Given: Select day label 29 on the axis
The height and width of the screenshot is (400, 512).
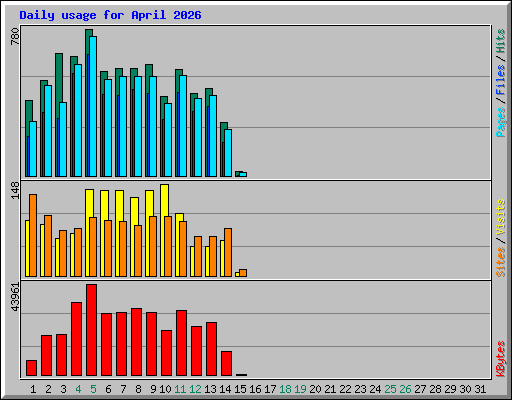Looking at the screenshot, I should [x=450, y=389].
